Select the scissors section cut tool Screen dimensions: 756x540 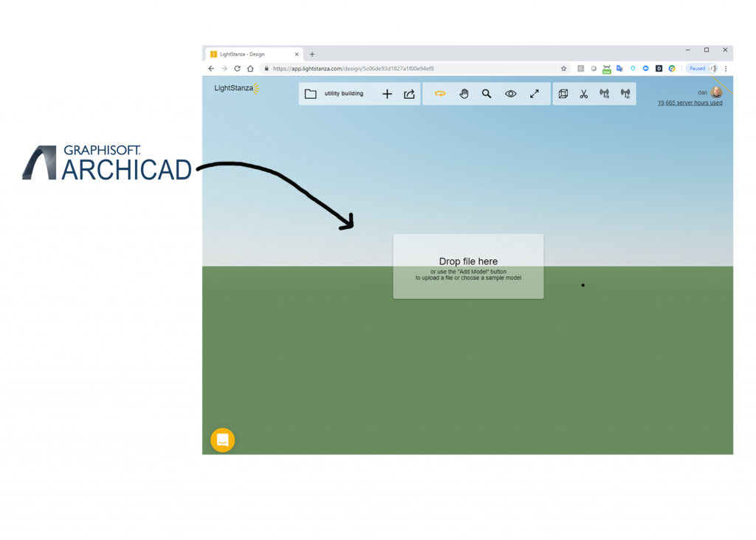pyautogui.click(x=584, y=94)
